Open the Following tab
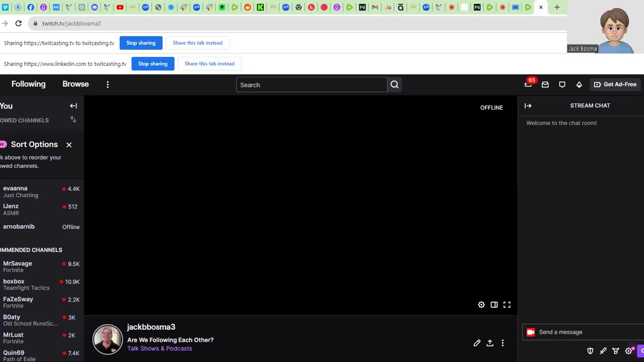644x362 pixels. (28, 84)
